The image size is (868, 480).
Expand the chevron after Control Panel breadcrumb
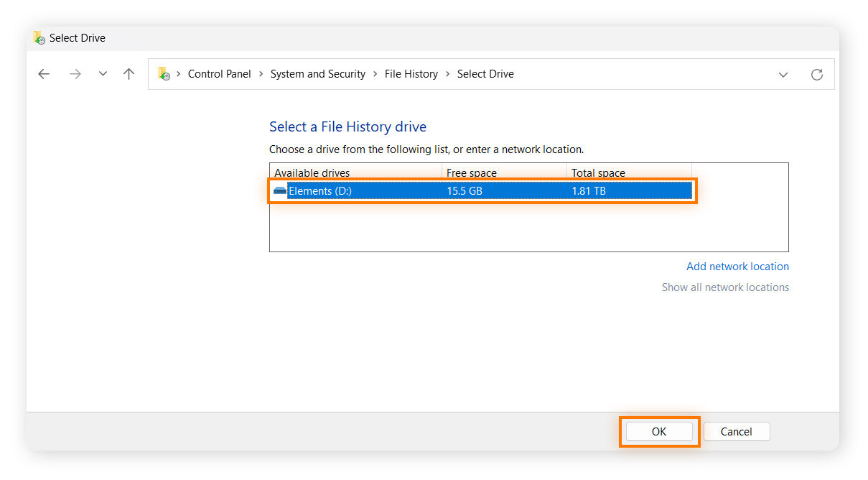pyautogui.click(x=261, y=74)
